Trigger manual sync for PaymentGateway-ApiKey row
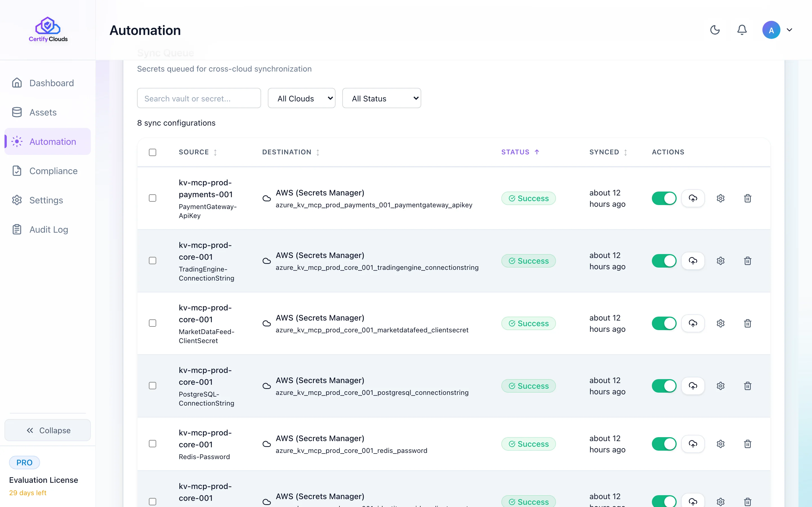 tap(693, 198)
